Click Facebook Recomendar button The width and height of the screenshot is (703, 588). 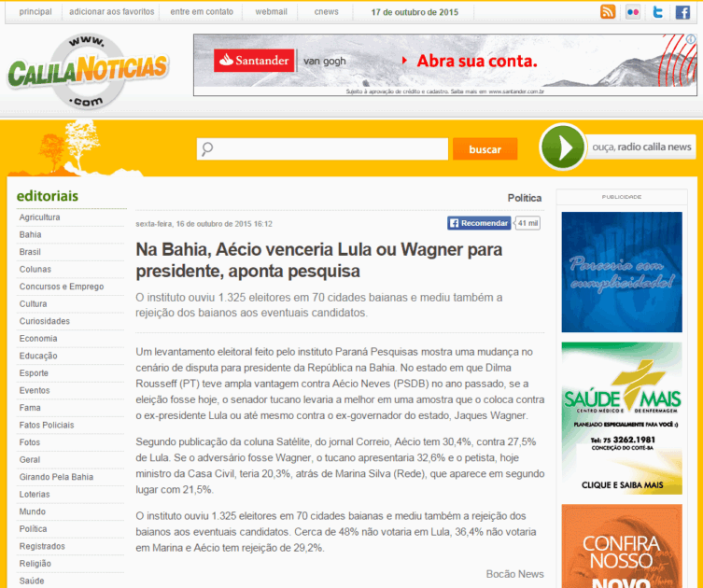pyautogui.click(x=479, y=223)
